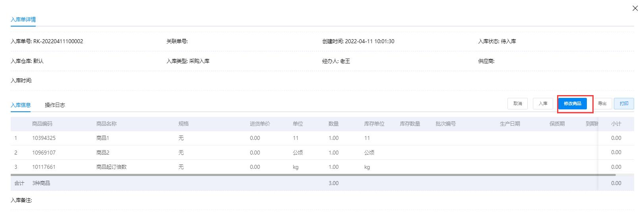The height and width of the screenshot is (212, 644).
Task: Close the 入库单详情 dialog
Action: [x=635, y=8]
